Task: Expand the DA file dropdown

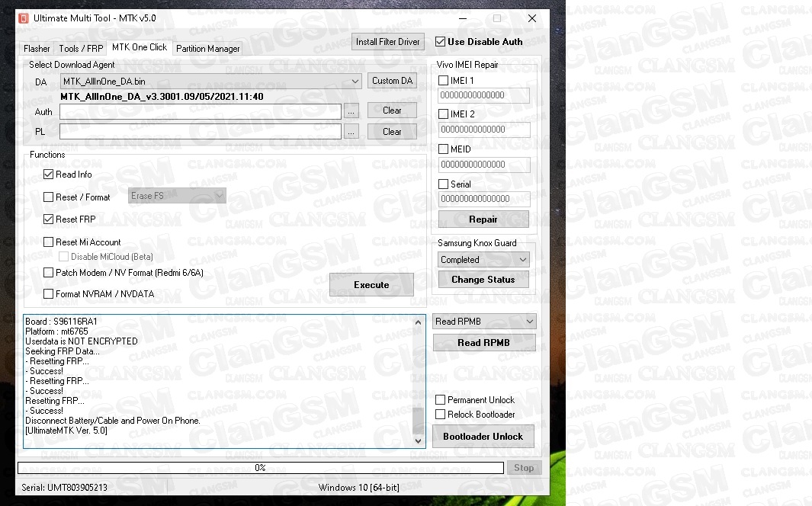Action: (x=355, y=82)
